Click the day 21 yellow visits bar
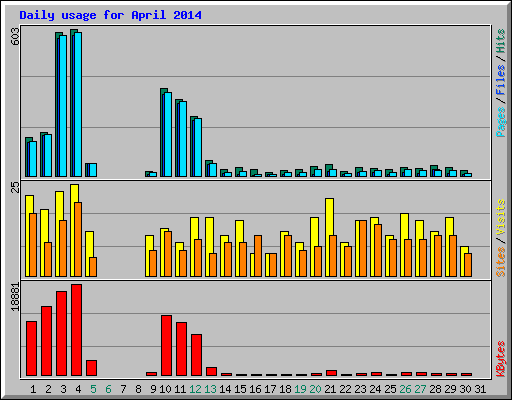 coord(328,237)
